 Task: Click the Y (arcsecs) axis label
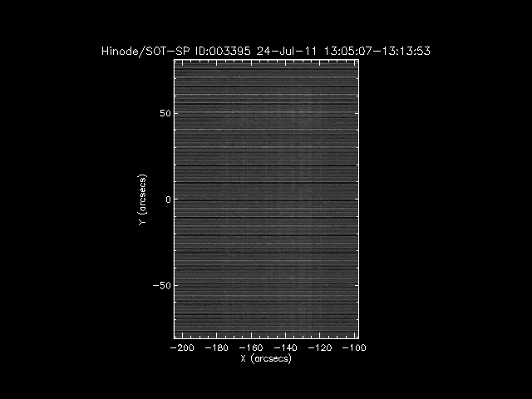pos(143,199)
